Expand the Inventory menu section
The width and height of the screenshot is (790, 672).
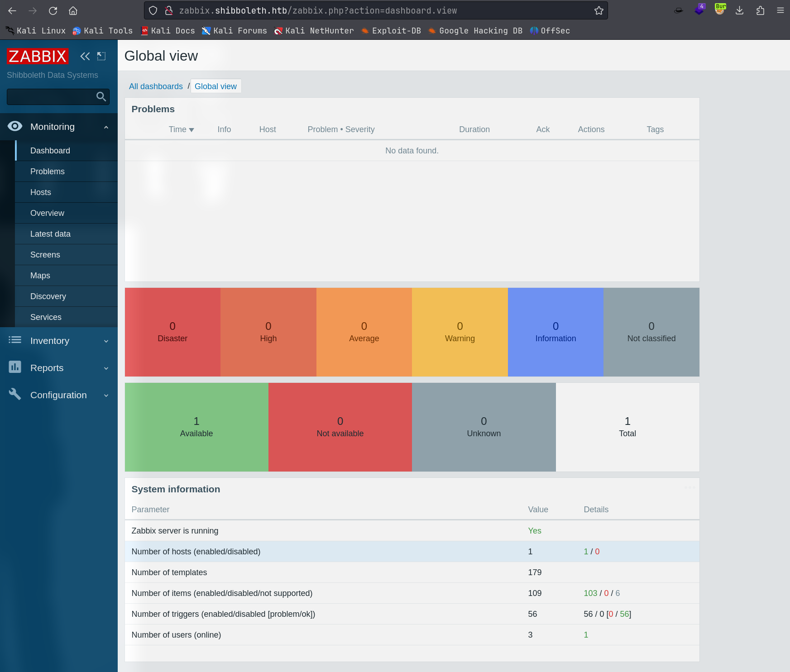coord(59,341)
